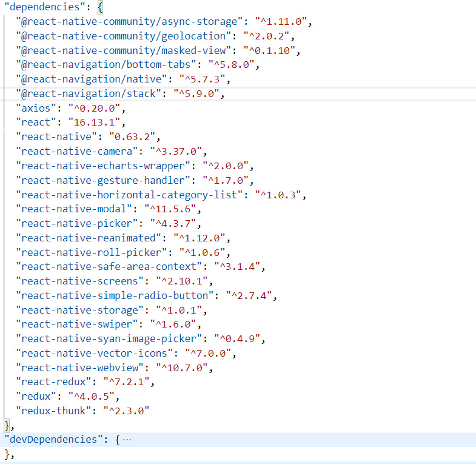Click the "^11.5.6" version value
The image size is (476, 464).
(x=170, y=209)
